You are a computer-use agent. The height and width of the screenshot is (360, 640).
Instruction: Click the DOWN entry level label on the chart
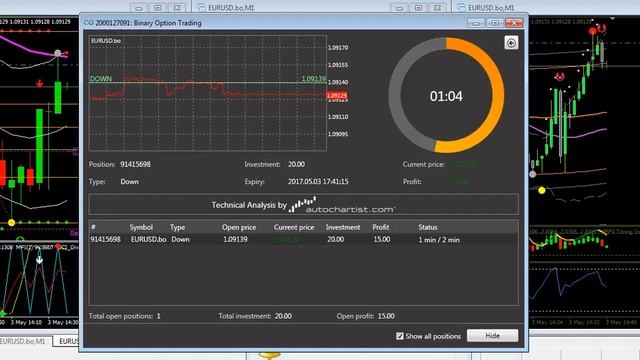tap(101, 79)
